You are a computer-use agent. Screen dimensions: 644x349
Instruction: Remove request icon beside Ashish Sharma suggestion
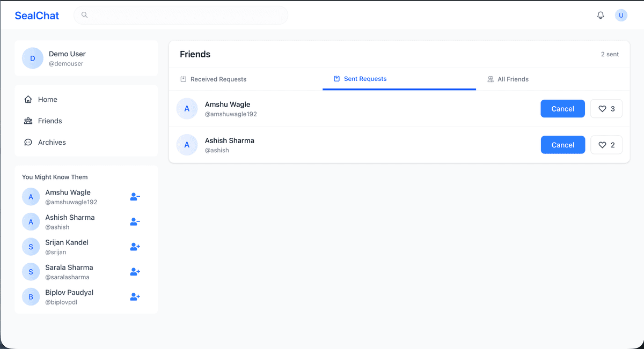click(x=135, y=222)
